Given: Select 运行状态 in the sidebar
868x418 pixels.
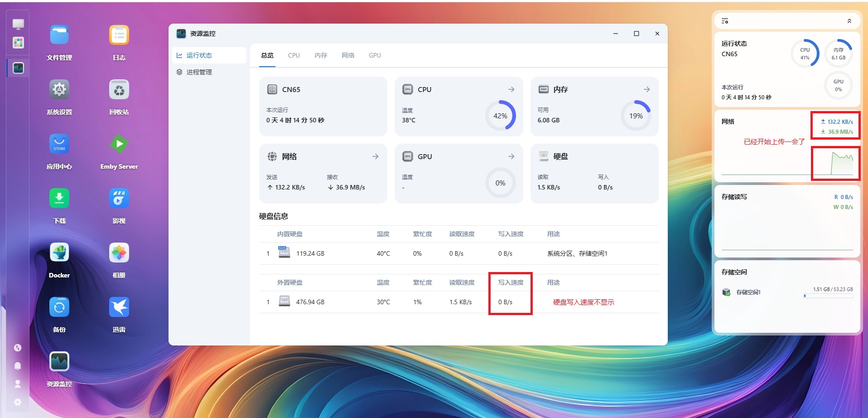Looking at the screenshot, I should [x=209, y=55].
